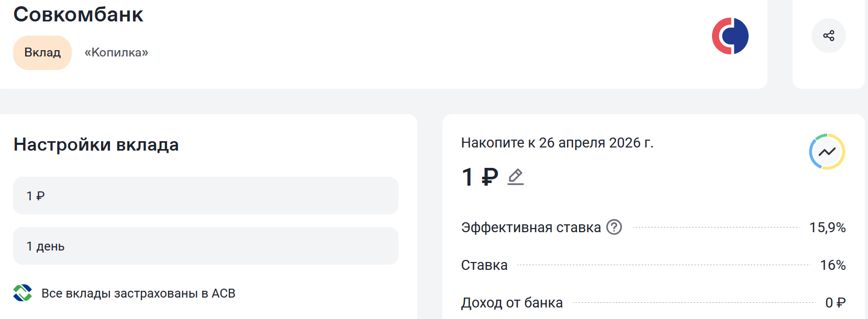Image resolution: width=868 pixels, height=319 pixels.
Task: Click the pencil edit icon beside the amount
Action: [516, 177]
